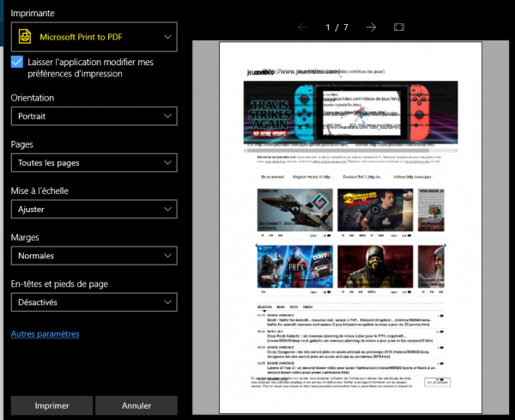Screen dimensions: 515x420
Task: Go to the previous preview page arrow
Action: (302, 27)
